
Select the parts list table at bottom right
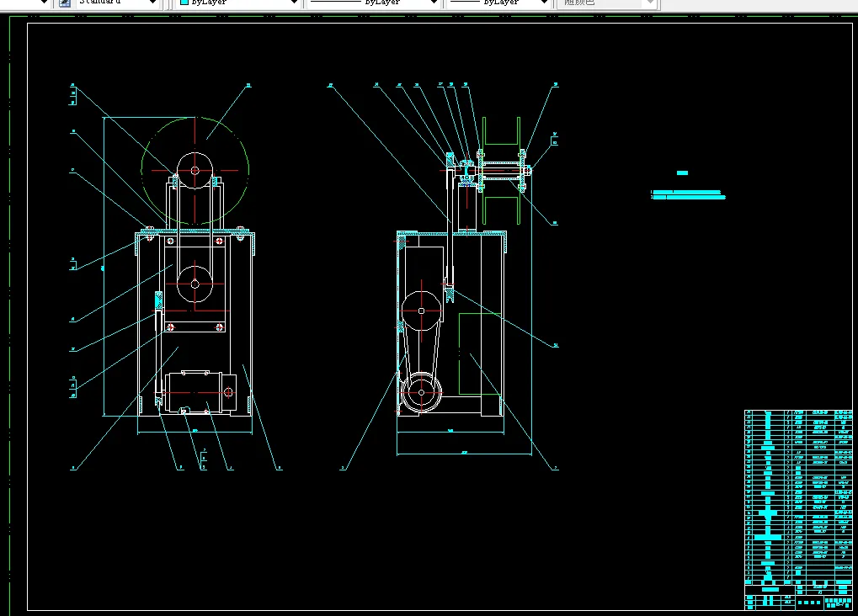click(x=798, y=509)
